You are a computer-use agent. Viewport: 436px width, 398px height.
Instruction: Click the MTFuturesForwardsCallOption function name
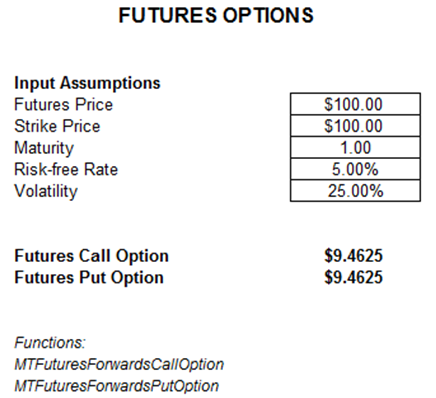tap(119, 364)
